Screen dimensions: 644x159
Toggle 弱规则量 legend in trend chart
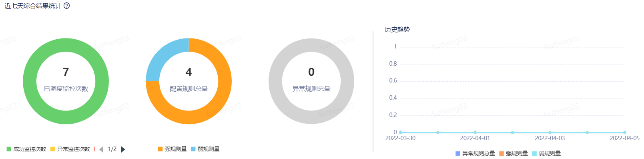(x=546, y=153)
